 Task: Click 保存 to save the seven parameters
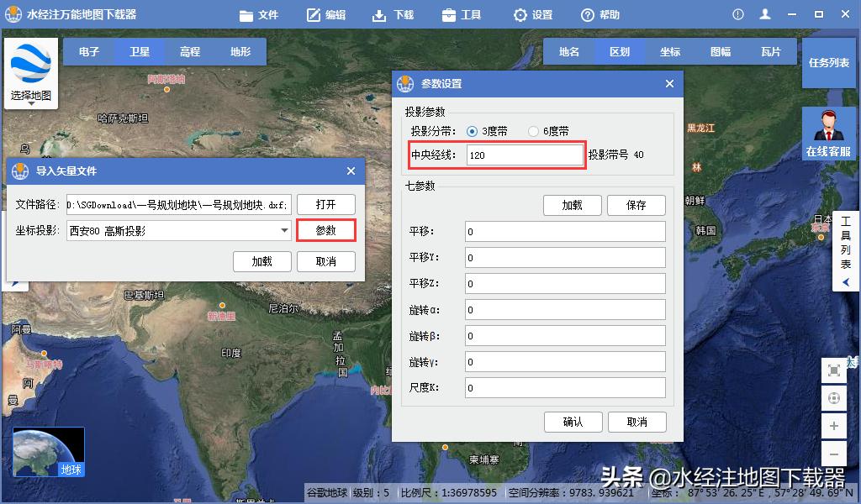(x=637, y=205)
